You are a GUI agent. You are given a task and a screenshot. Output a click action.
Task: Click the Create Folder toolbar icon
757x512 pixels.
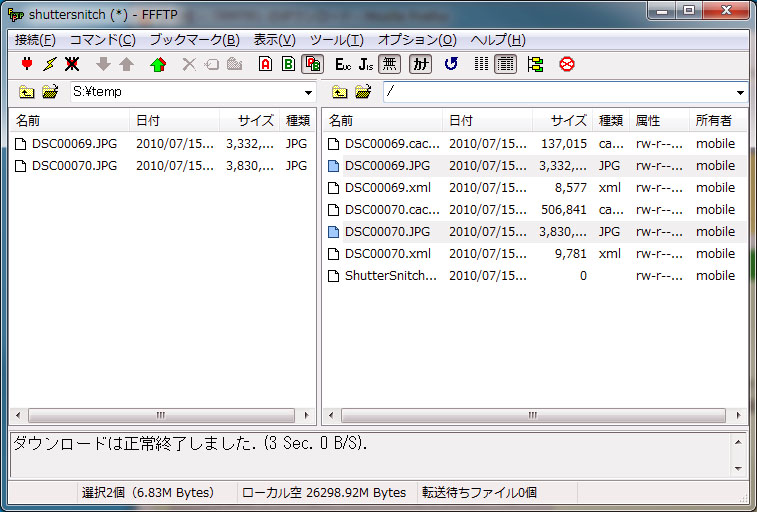click(x=235, y=64)
